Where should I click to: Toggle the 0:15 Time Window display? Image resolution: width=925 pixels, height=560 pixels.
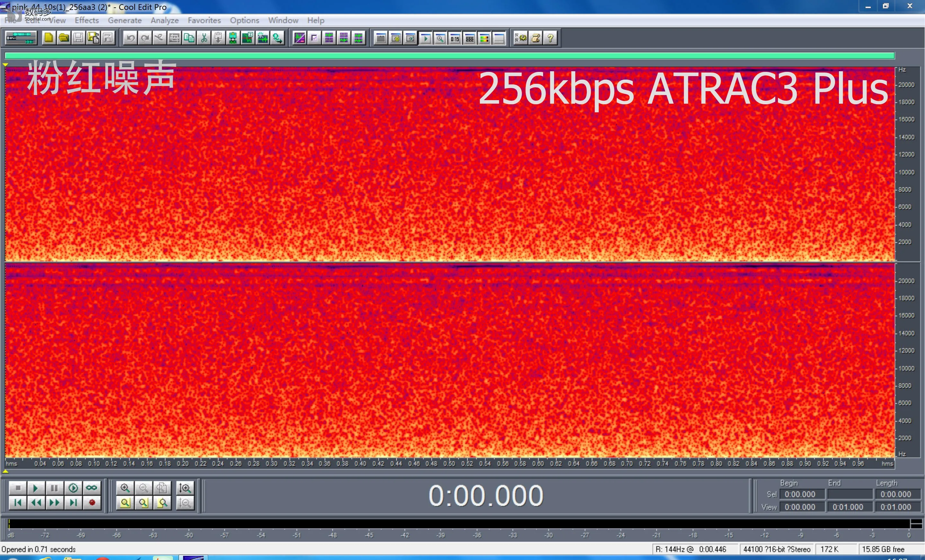[x=454, y=38]
